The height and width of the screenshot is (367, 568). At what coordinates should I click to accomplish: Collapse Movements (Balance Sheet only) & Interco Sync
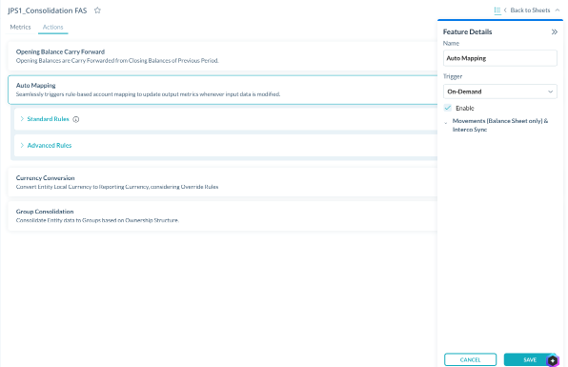click(446, 123)
